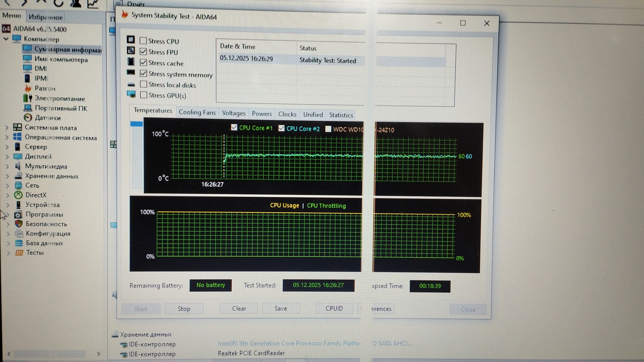644x362 pixels.
Task: Click the DirectX Xbox icon
Action: coord(18,195)
